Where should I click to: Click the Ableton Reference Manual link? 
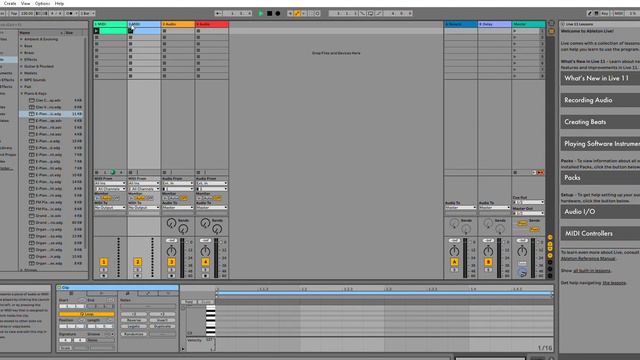[x=588, y=258]
